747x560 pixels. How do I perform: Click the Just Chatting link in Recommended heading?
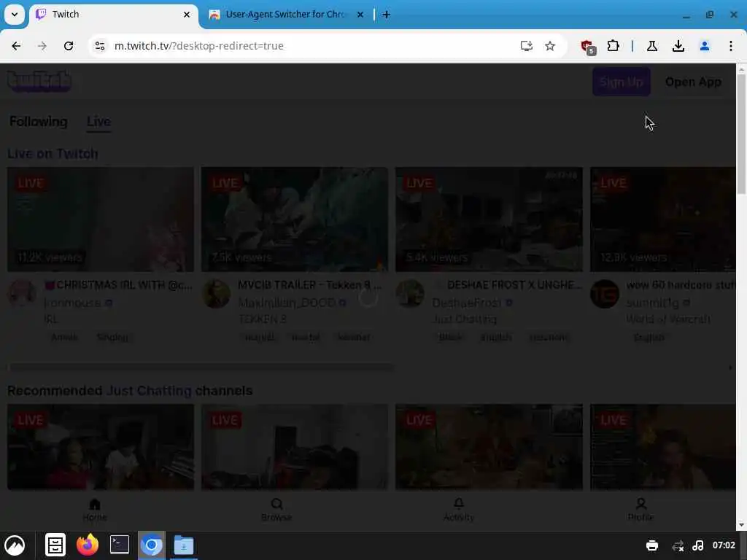(x=149, y=391)
